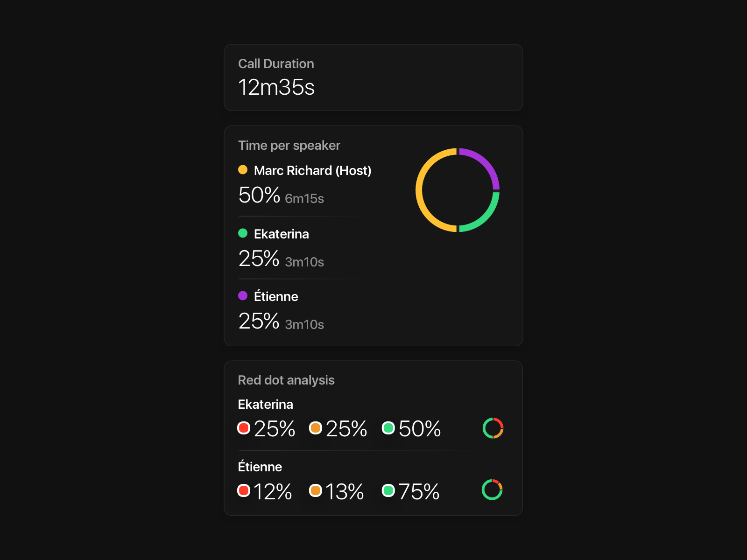The image size is (747, 560).
Task: Click Étienne's name in Red dot analysis
Action: (x=260, y=466)
